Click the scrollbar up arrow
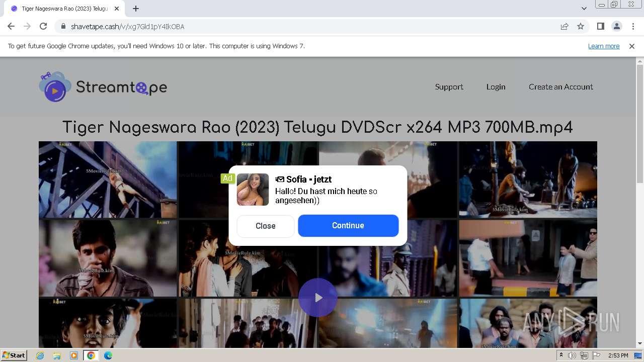Image resolution: width=644 pixels, height=362 pixels. pyautogui.click(x=640, y=61)
